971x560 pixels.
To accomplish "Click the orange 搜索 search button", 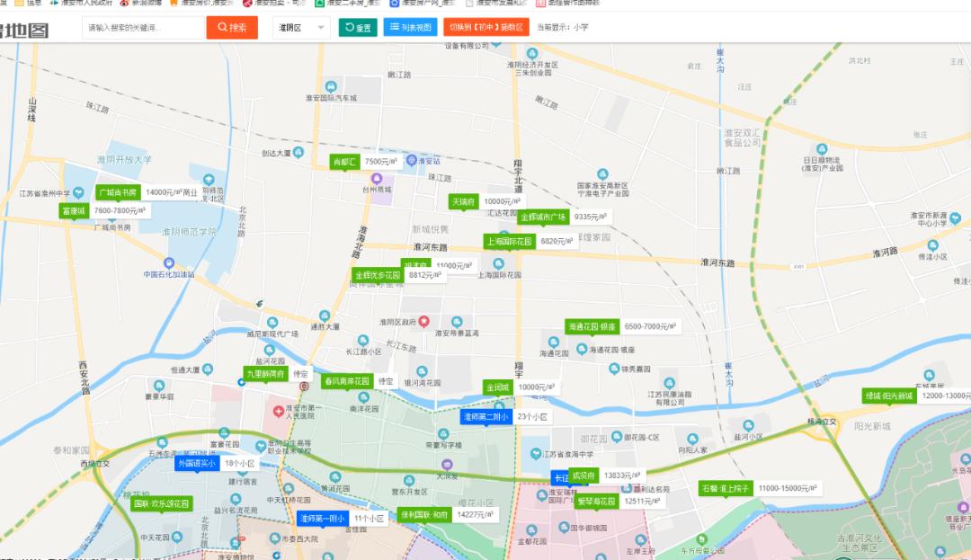I will click(x=232, y=27).
